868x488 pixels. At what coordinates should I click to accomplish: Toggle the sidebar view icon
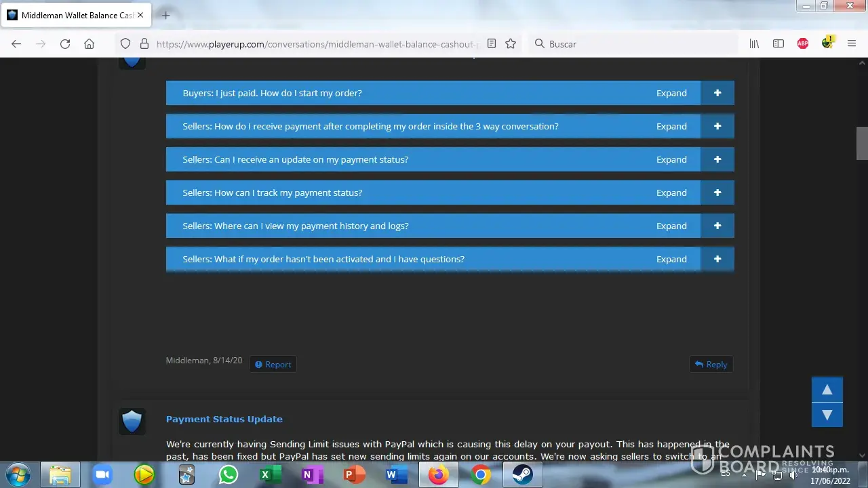[x=778, y=44]
